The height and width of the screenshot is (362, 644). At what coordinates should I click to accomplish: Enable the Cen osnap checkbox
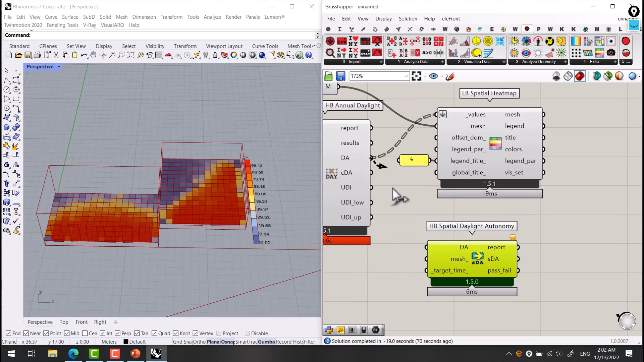[85, 333]
